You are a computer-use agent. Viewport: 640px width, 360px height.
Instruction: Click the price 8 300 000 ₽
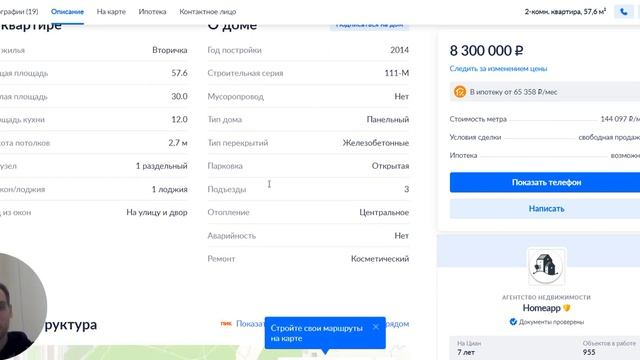[x=486, y=51]
